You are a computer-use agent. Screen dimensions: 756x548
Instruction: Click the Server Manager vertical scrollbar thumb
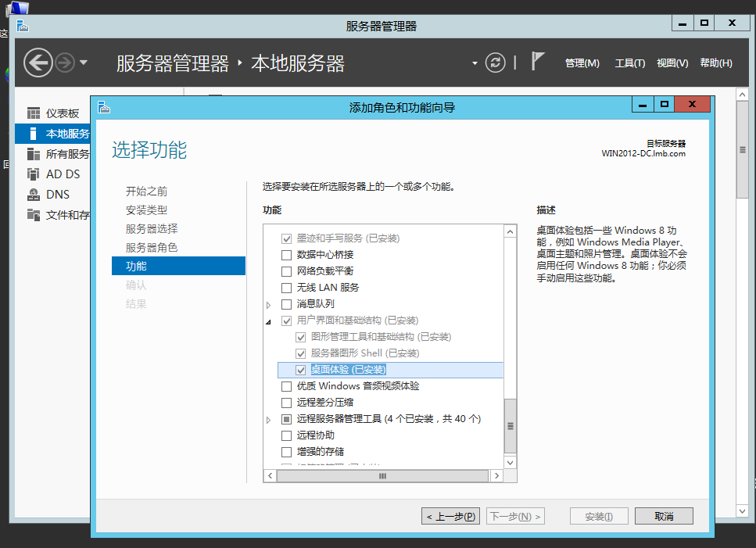pos(742,150)
